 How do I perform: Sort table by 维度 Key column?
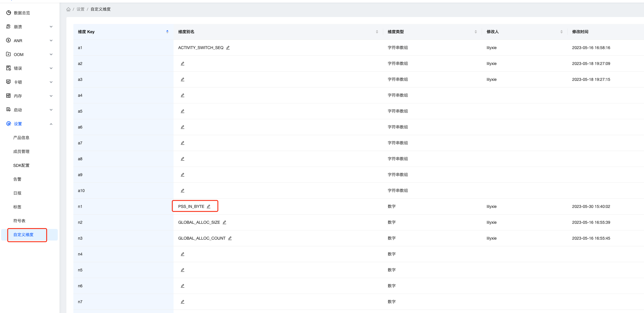point(167,32)
